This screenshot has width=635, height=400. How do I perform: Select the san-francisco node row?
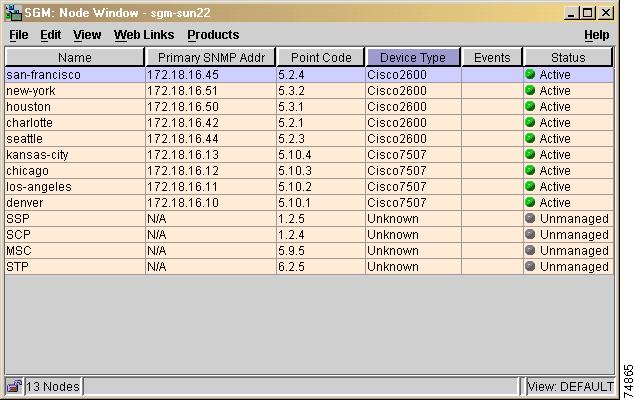tap(309, 75)
